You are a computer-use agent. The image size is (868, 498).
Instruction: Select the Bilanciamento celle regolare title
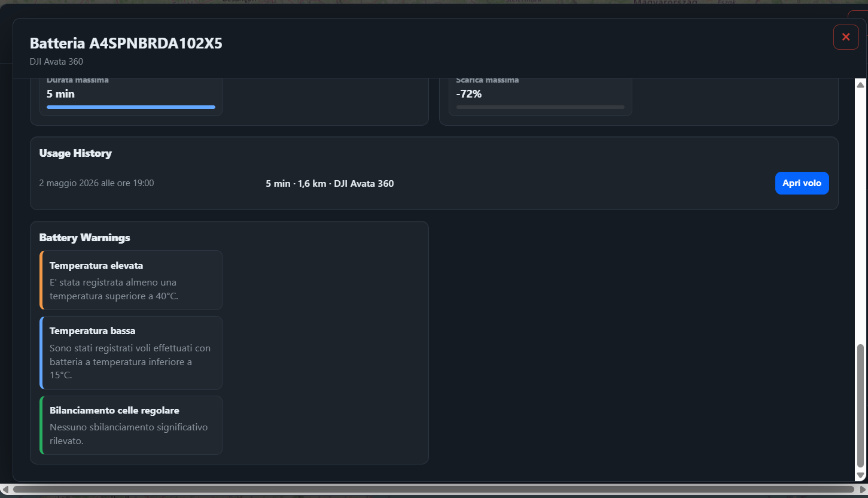pos(114,411)
